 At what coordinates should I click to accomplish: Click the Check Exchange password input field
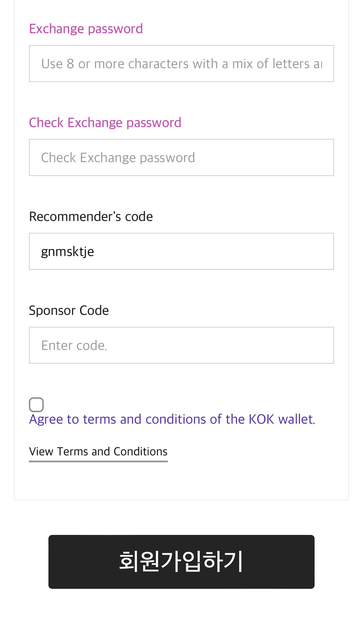[x=181, y=157]
